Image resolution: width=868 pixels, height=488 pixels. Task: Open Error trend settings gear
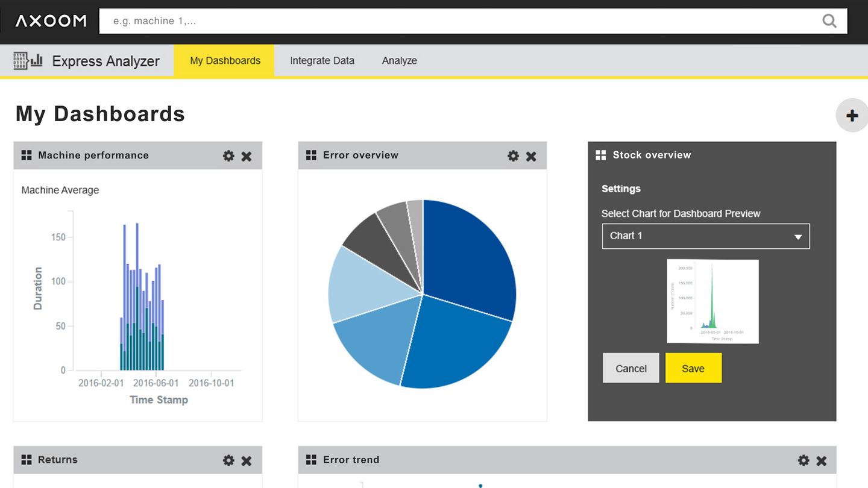[x=804, y=460]
